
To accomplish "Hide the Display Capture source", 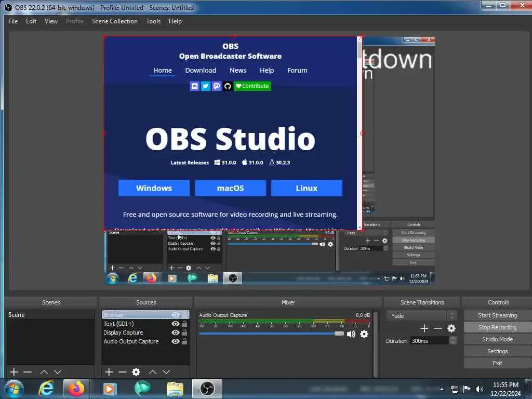I will point(176,332).
